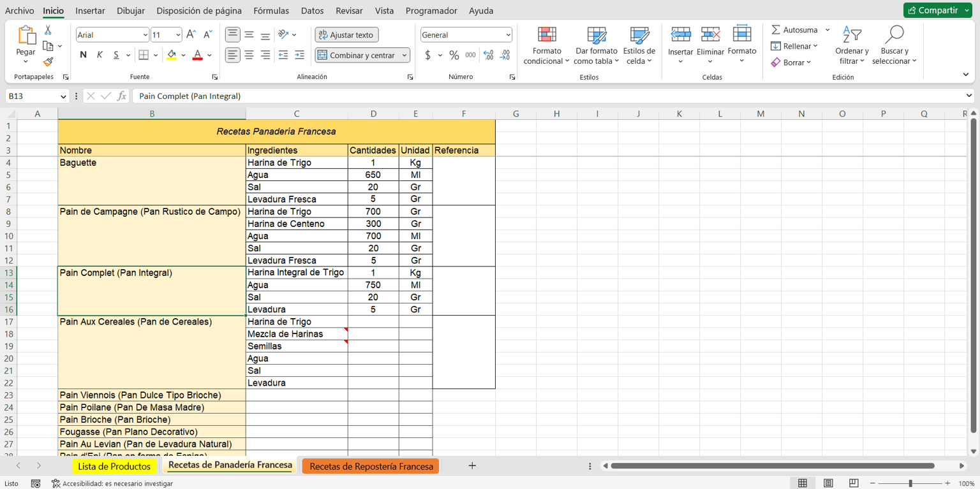This screenshot has height=489, width=980.
Task: Open Rellenar fill options
Action: pos(794,46)
